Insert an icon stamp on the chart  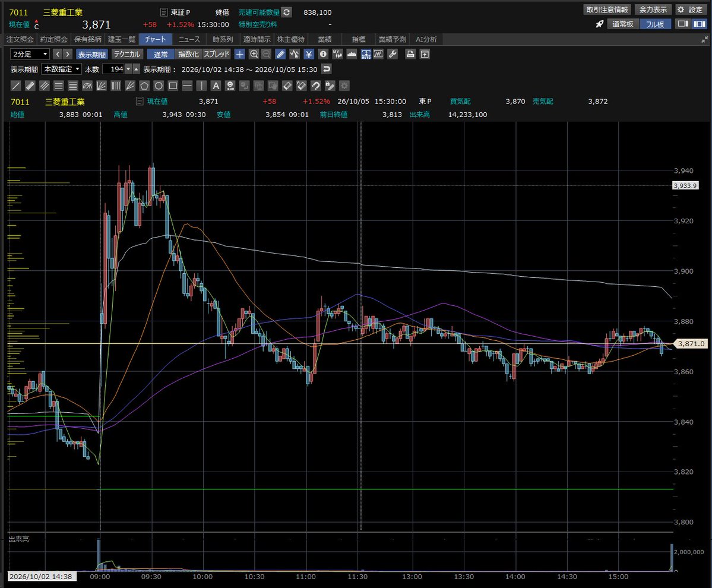pyautogui.click(x=230, y=86)
